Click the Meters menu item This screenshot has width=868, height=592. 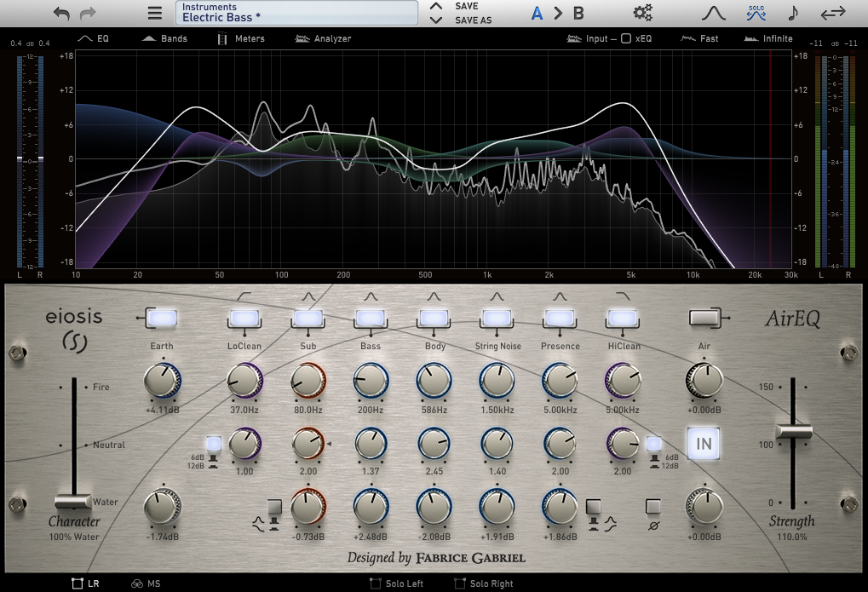pyautogui.click(x=240, y=38)
